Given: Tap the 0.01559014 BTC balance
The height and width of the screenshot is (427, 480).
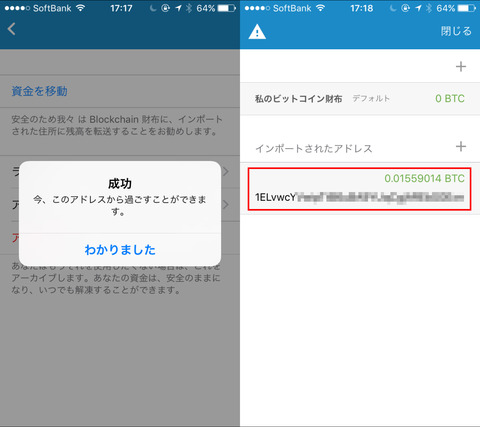Looking at the screenshot, I should [x=424, y=178].
